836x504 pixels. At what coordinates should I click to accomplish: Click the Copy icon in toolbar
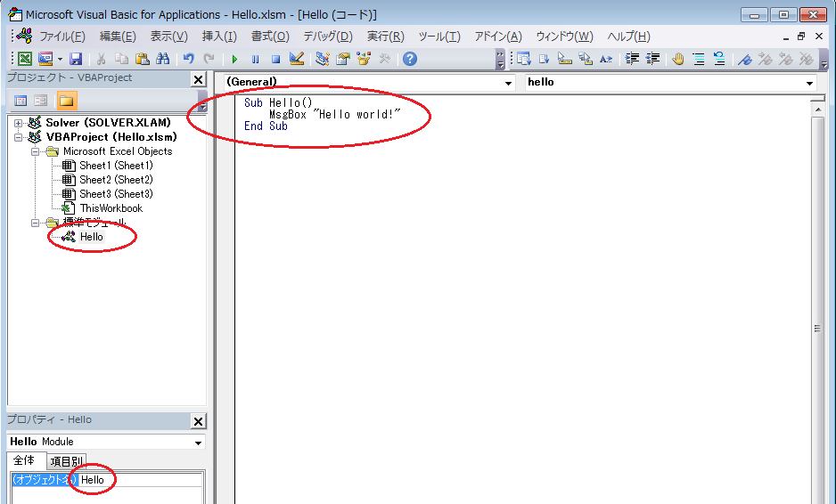(x=121, y=59)
